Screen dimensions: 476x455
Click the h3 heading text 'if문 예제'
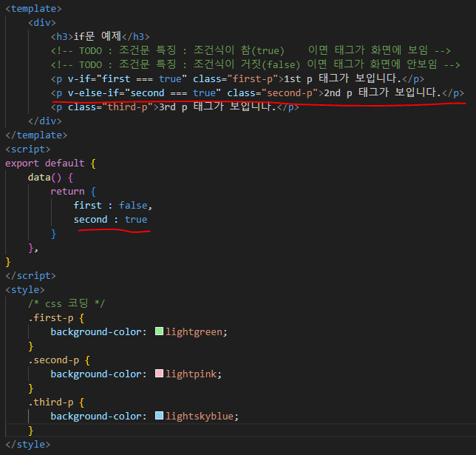(x=98, y=36)
